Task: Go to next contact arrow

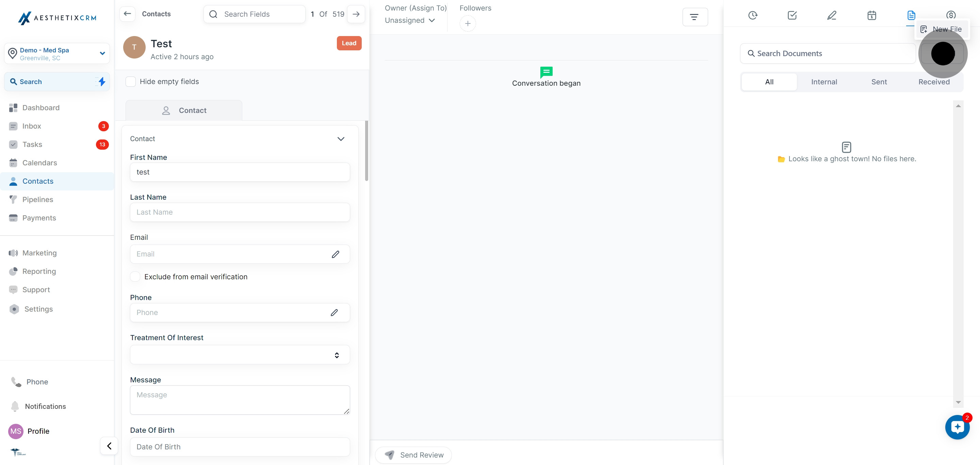Action: 356,14
